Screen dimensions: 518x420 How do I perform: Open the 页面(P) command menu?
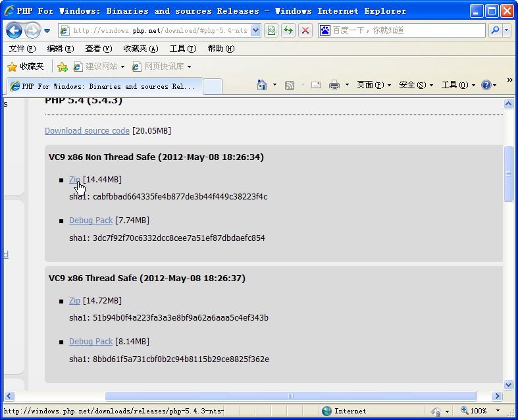374,85
